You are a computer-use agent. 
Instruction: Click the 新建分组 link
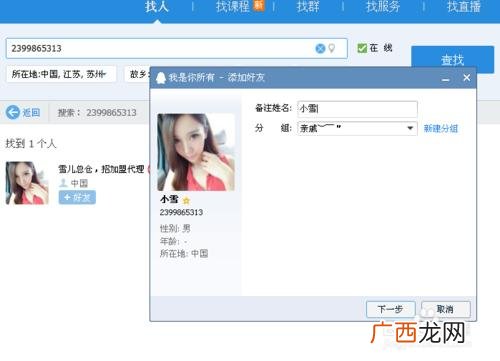click(x=441, y=128)
